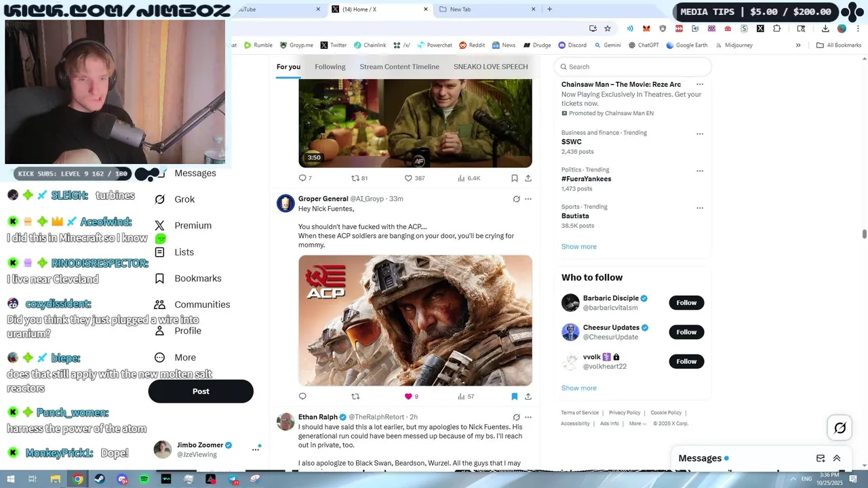The image size is (868, 488).
Task: Remove bookmark on Groper General post
Action: (514, 396)
